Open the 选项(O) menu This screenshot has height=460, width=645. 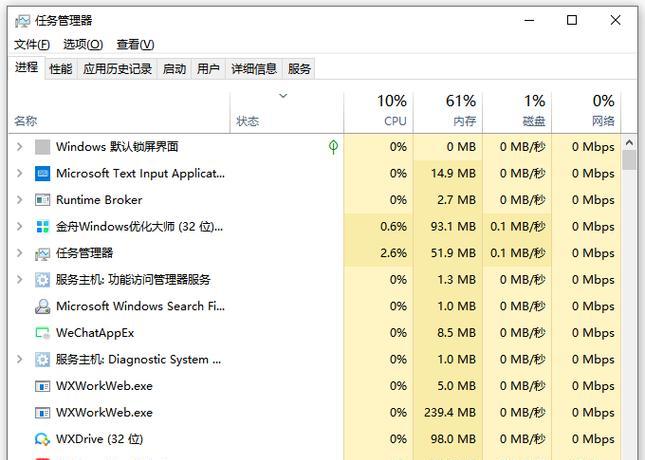83,44
